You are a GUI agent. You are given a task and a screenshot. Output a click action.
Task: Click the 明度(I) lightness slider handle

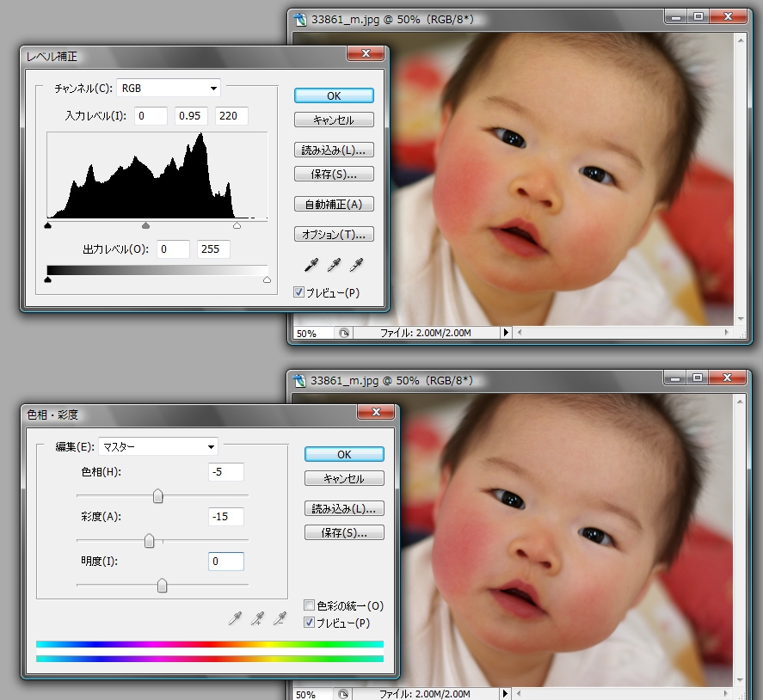[x=162, y=586]
